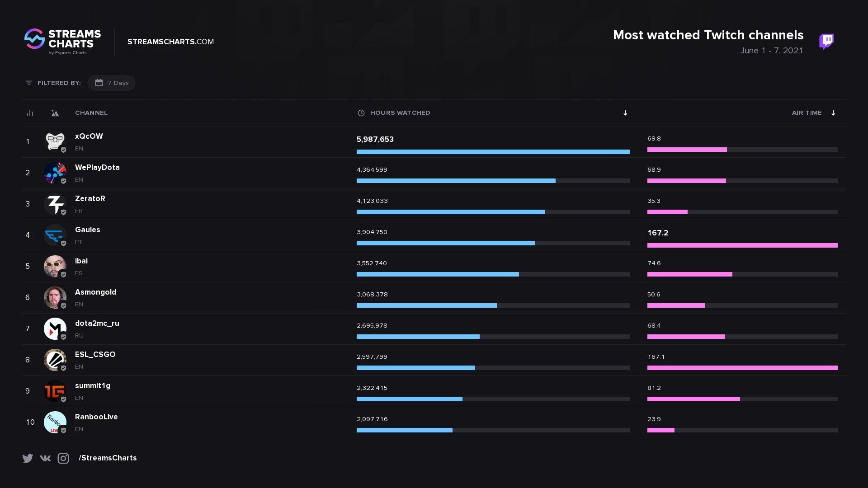Click the clock icon beside Hours Watched

click(361, 113)
